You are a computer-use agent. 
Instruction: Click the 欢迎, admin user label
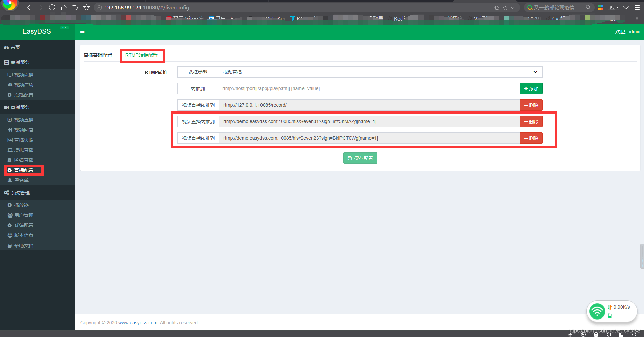(628, 32)
